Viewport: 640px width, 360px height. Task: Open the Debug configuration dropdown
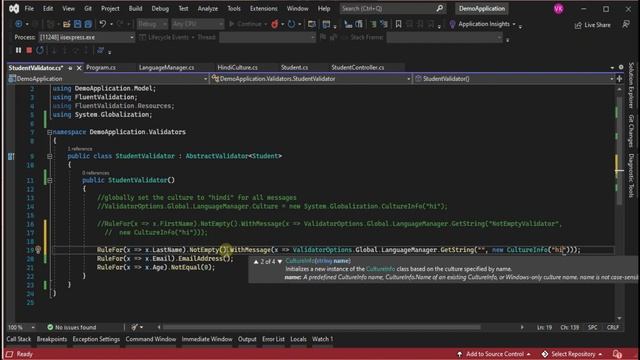pyautogui.click(x=152, y=24)
